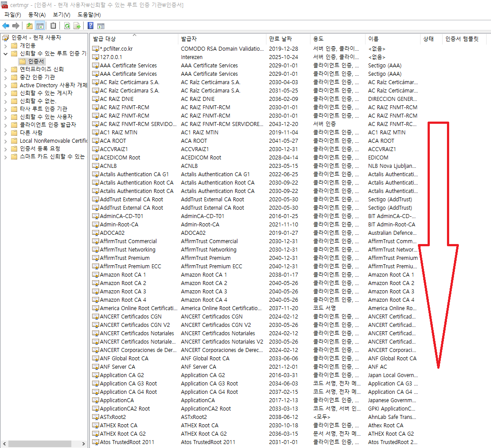Select the ACCVRAIZ1 certificate row
Image resolution: width=491 pixels, height=448 pixels.
tap(255, 149)
